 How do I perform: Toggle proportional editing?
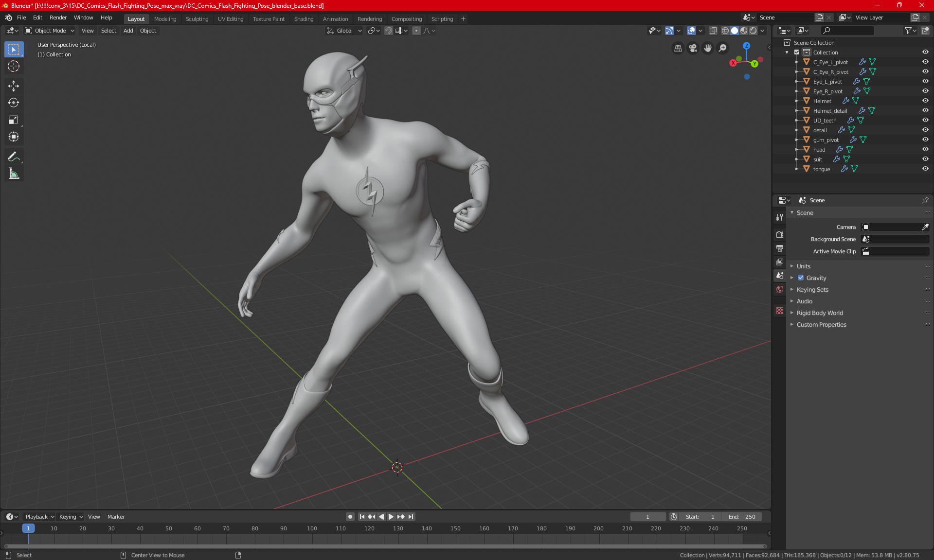[416, 31]
